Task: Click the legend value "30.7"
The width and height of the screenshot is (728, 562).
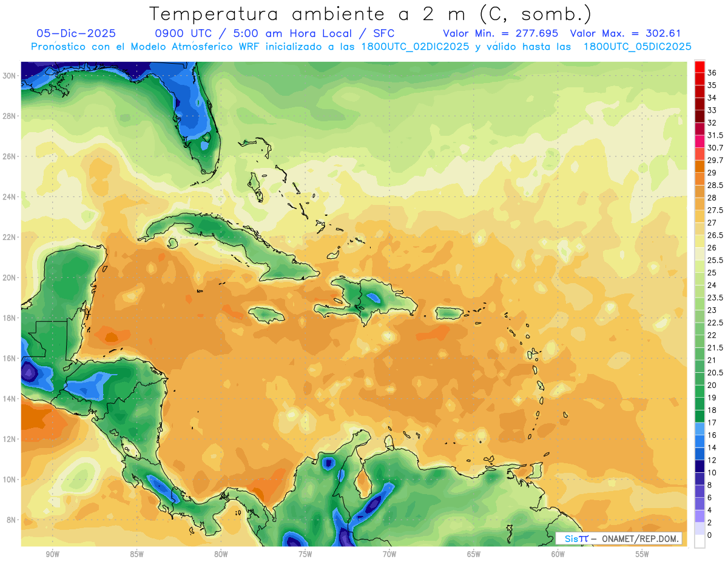Action: (715, 148)
